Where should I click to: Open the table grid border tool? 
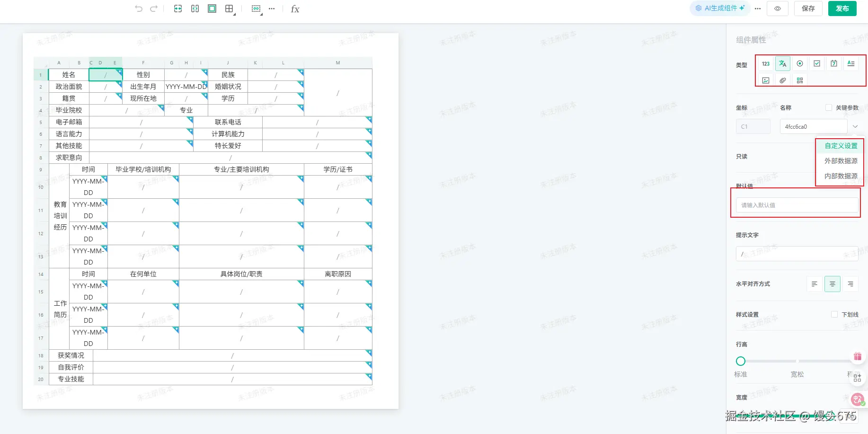[x=229, y=9]
